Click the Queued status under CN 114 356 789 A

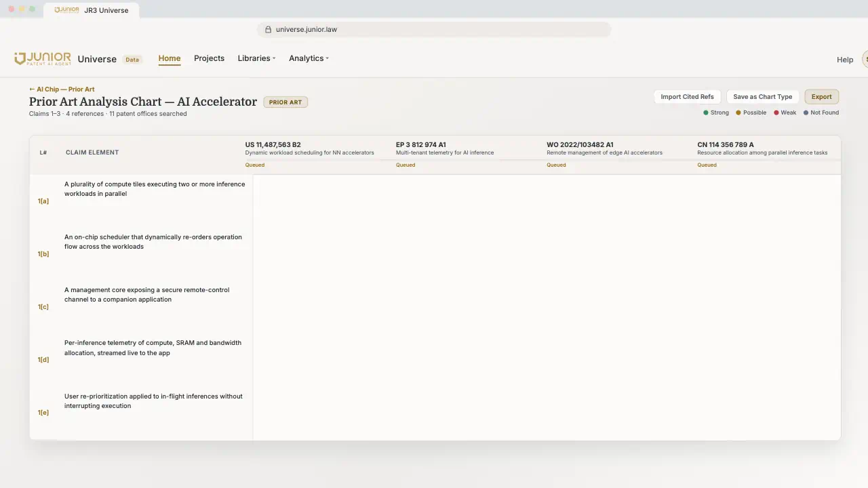pos(707,165)
